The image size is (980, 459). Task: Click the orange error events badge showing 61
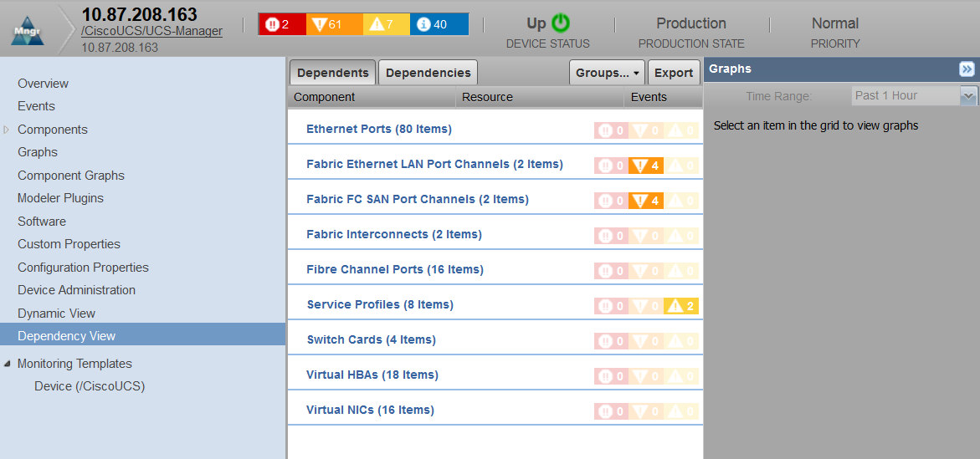(x=327, y=24)
